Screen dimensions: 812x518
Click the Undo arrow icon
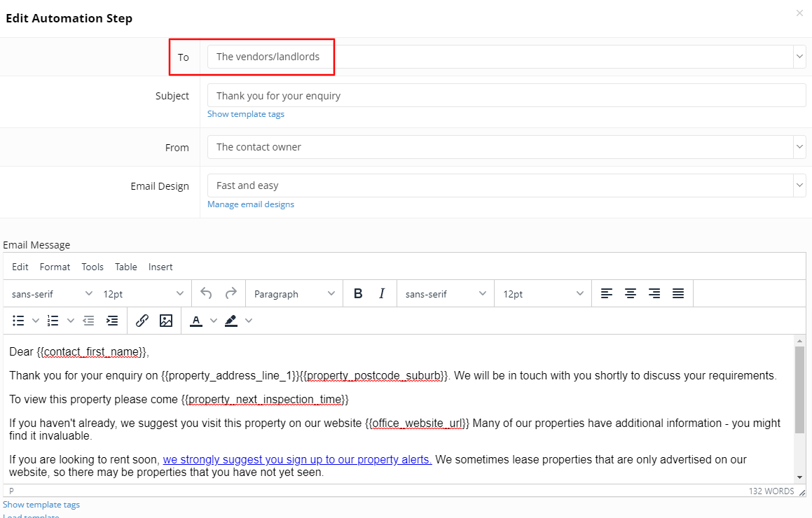tap(206, 294)
